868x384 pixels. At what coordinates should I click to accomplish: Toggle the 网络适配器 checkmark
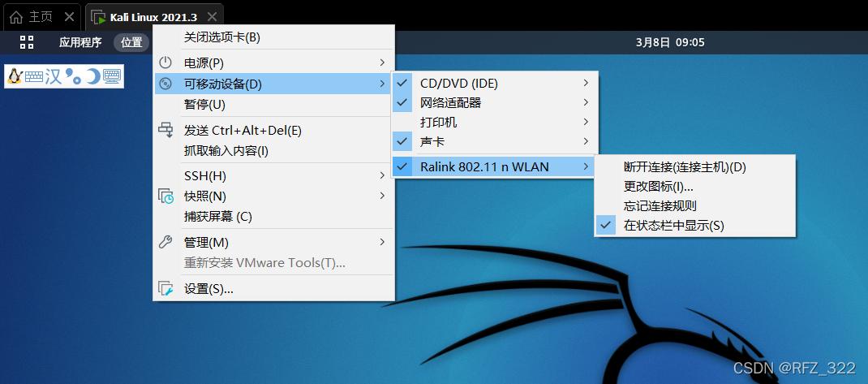[402, 102]
